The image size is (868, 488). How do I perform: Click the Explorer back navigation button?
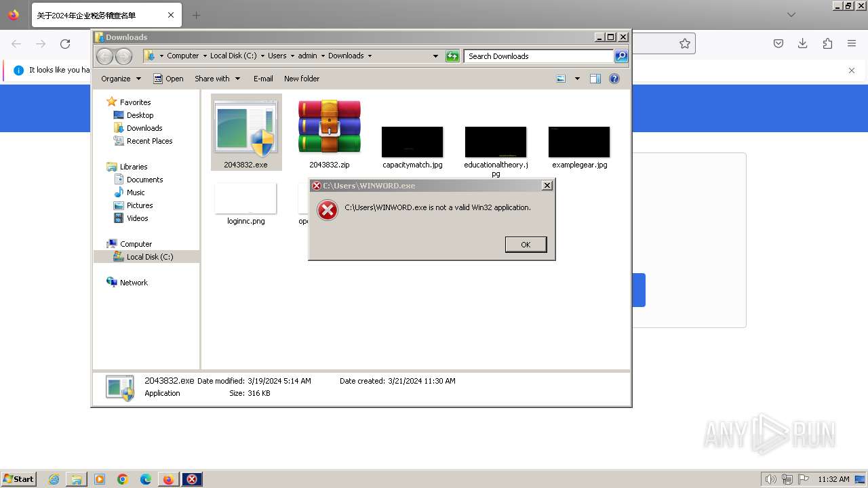104,56
